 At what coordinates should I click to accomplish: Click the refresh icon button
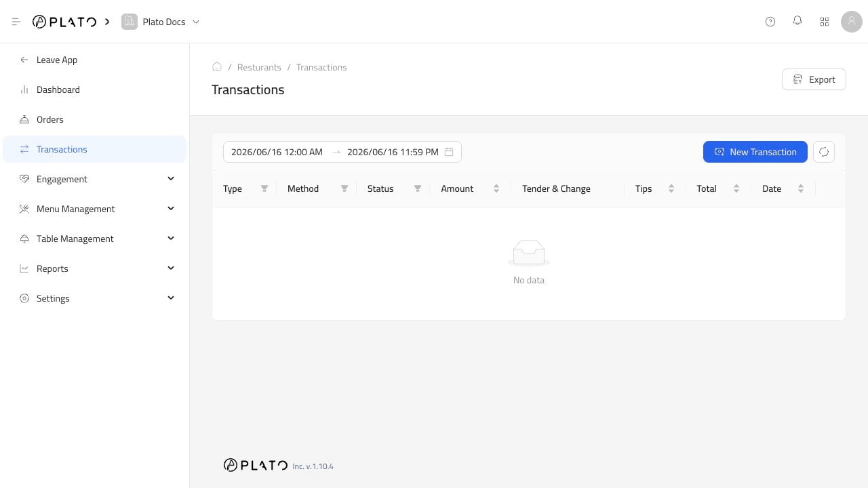click(824, 152)
